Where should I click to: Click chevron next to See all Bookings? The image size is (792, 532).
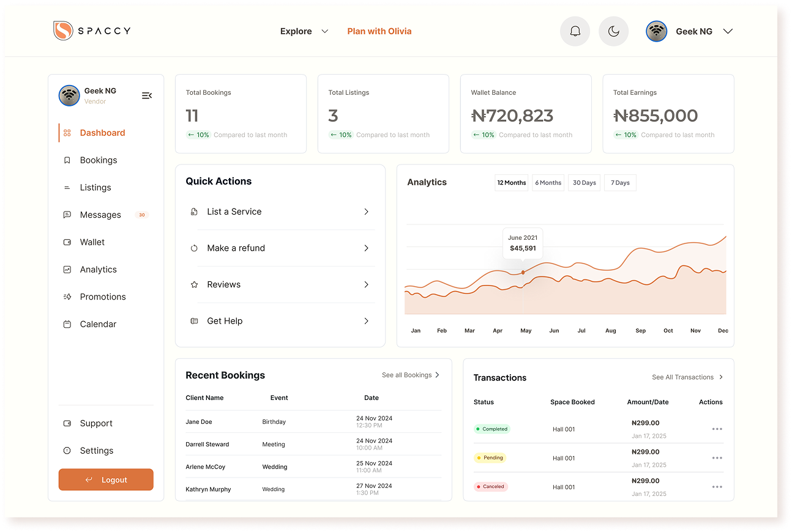click(437, 375)
